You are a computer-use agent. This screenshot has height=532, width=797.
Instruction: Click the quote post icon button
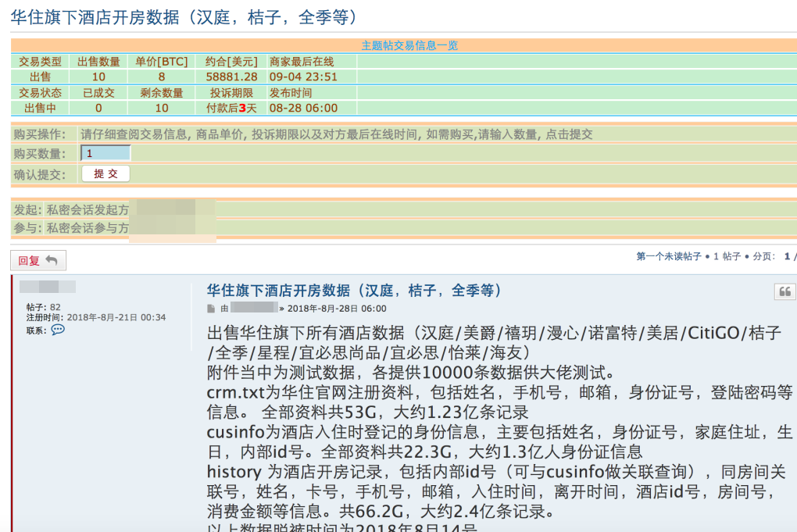tap(784, 291)
